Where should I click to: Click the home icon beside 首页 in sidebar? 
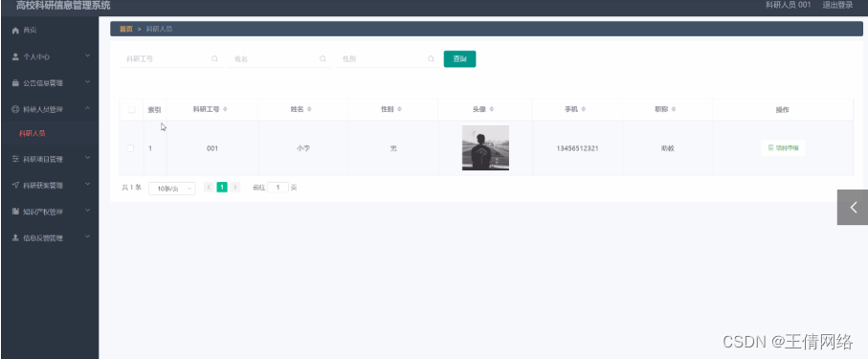pyautogui.click(x=15, y=31)
